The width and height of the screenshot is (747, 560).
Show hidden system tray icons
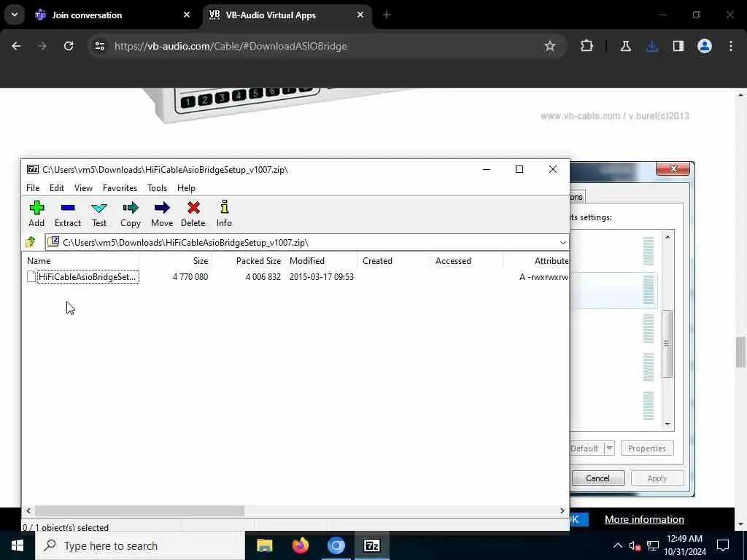point(617,545)
